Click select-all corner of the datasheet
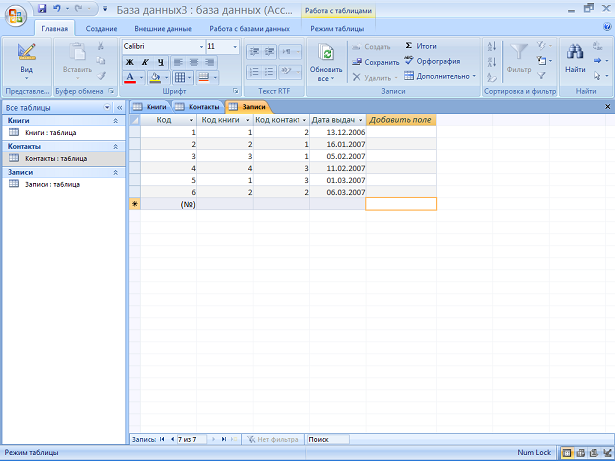This screenshot has width=615, height=461. coord(135,120)
